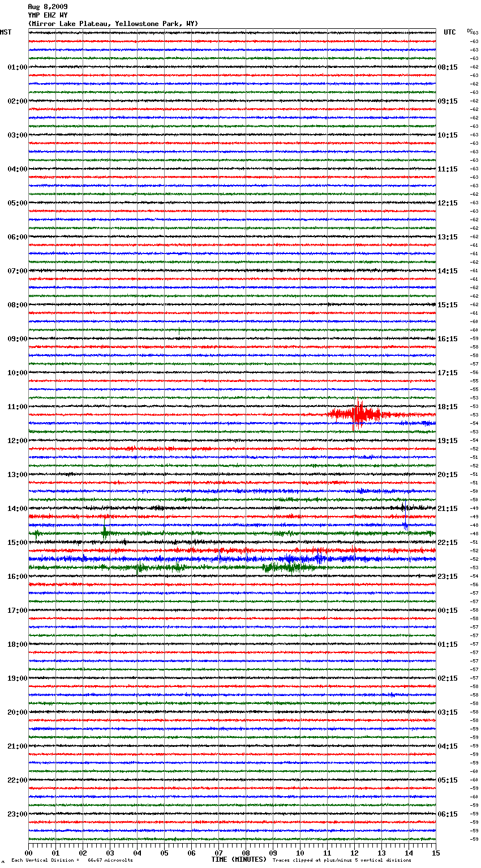This screenshot has width=481, height=868.
Task: Click the date label "Aug 8,2009"
Action: tap(48, 7)
